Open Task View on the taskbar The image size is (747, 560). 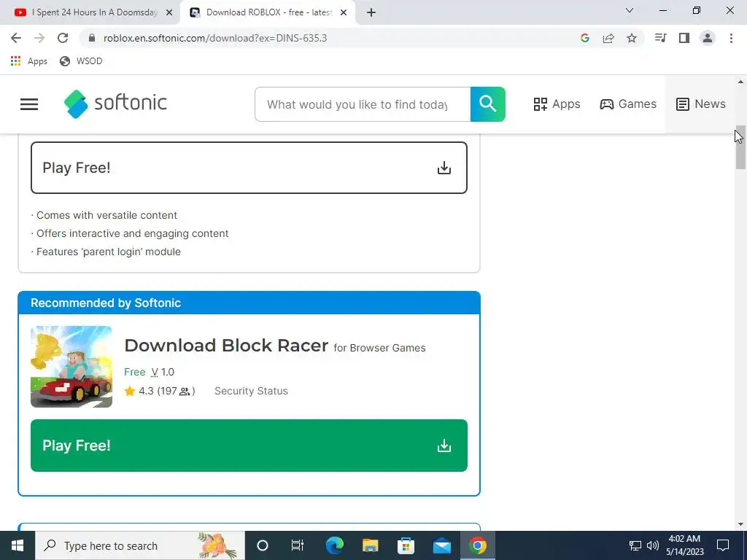click(298, 545)
